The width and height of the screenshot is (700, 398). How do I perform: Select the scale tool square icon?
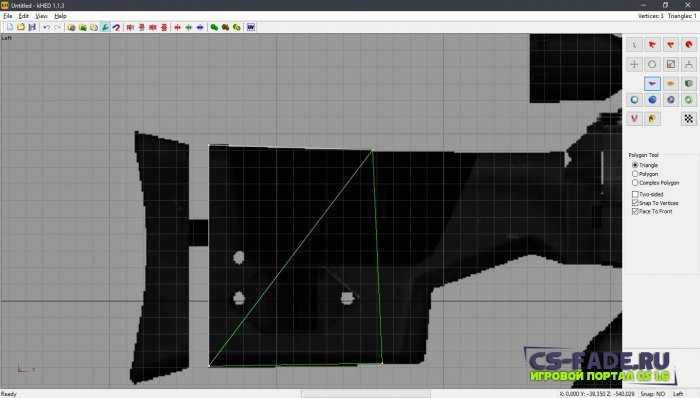(671, 64)
